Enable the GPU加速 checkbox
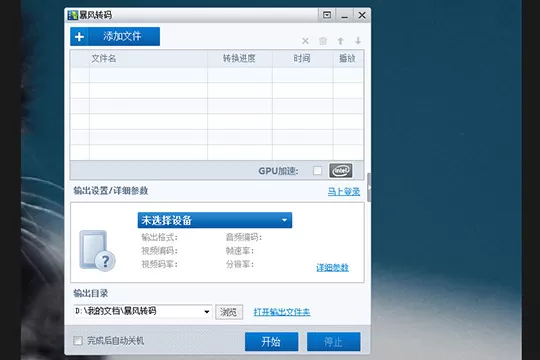This screenshot has width=540, height=360. pyautogui.click(x=318, y=171)
